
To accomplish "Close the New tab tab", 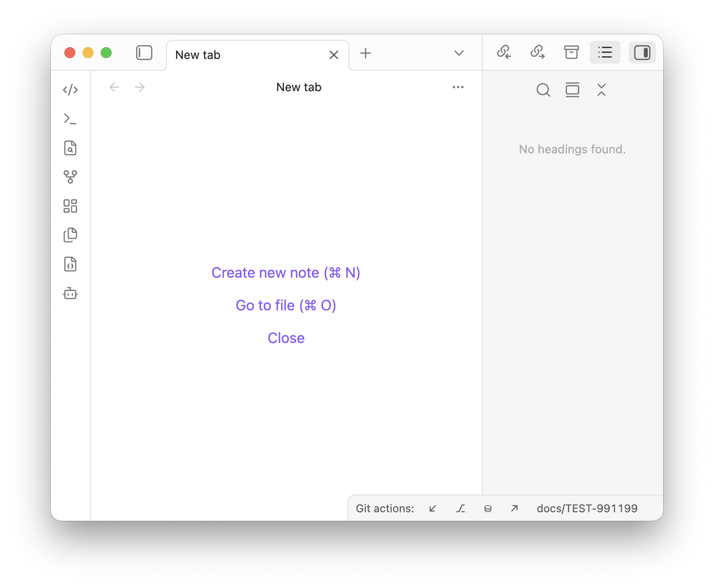I will click(x=334, y=55).
